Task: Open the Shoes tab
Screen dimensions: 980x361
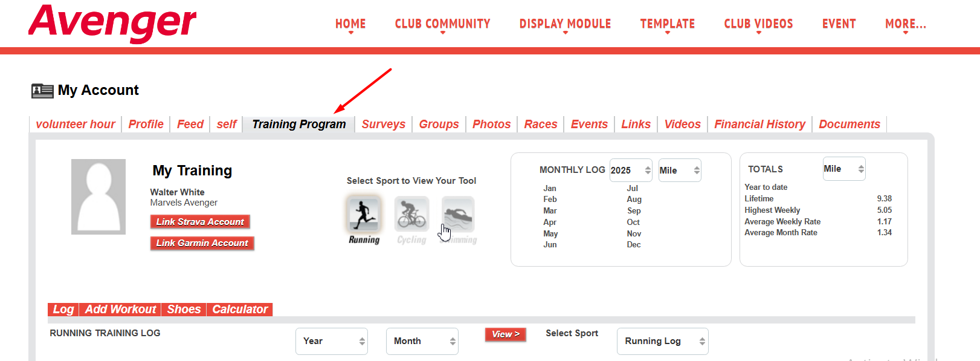Action: 184,310
